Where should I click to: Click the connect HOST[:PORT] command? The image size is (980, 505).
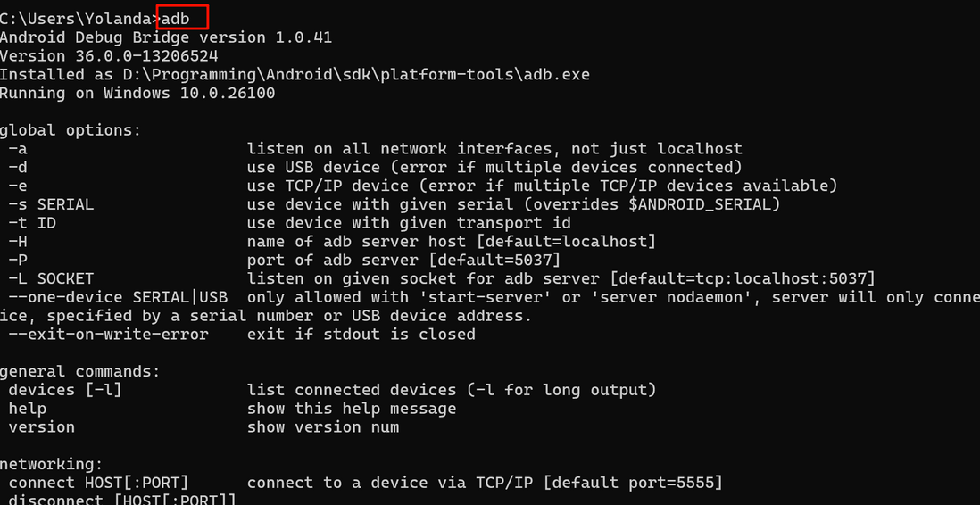98,483
